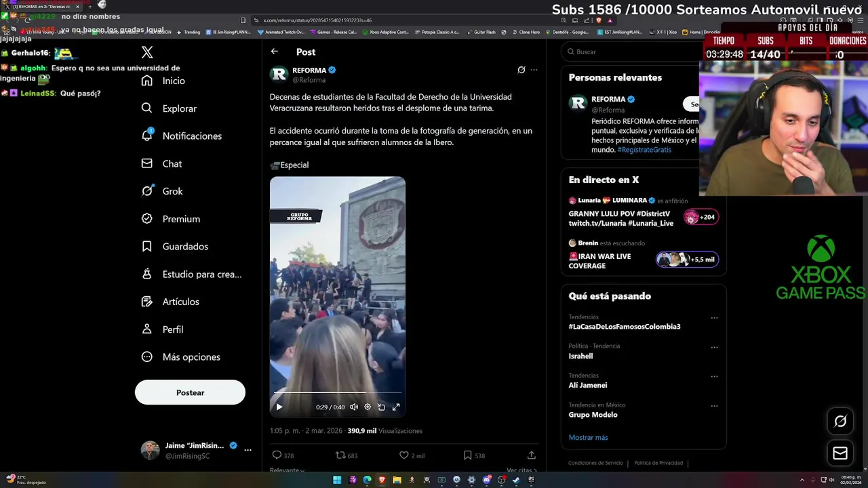
Task: Open Grok in the sidebar
Action: [x=162, y=191]
